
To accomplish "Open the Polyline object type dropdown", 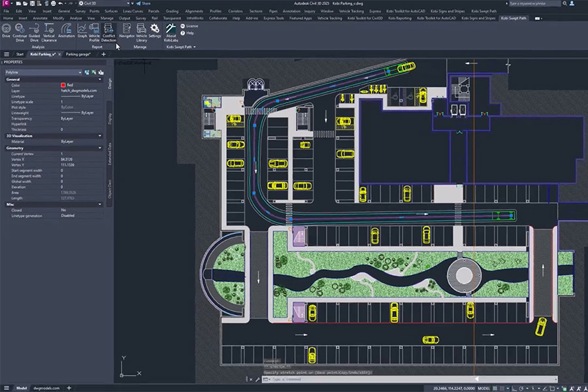I will pyautogui.click(x=43, y=72).
